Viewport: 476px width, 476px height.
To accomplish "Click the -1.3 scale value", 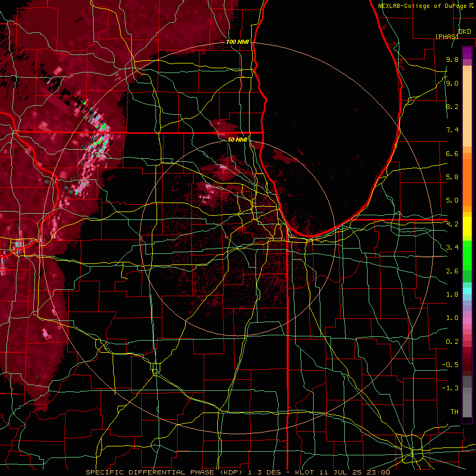I will point(450,388).
